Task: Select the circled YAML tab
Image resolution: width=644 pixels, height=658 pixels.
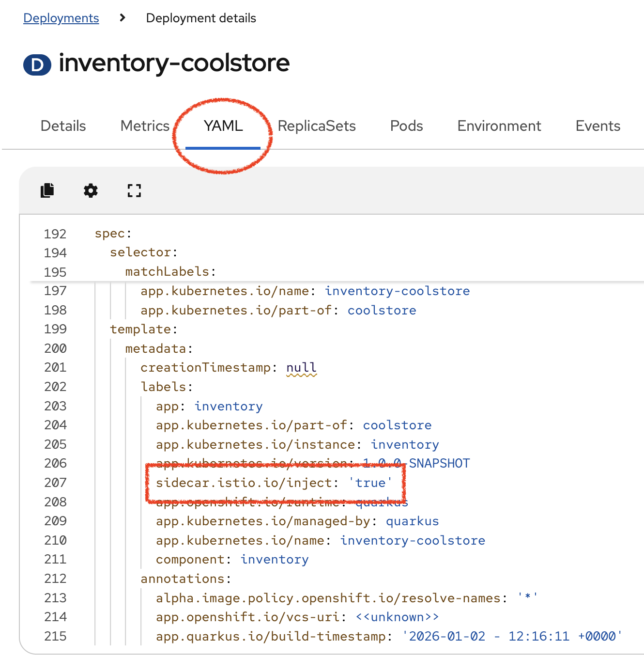Action: pos(223,126)
